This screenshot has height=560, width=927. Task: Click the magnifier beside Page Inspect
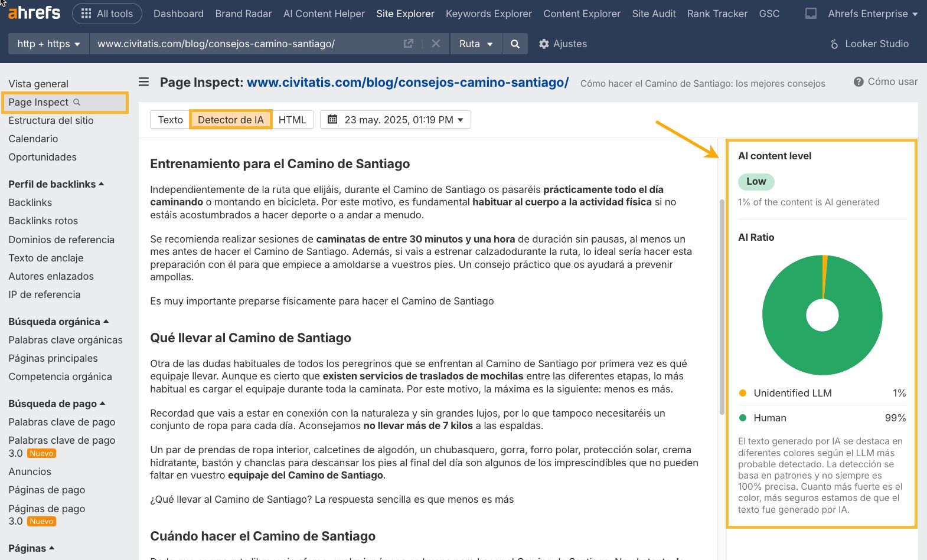(x=77, y=102)
